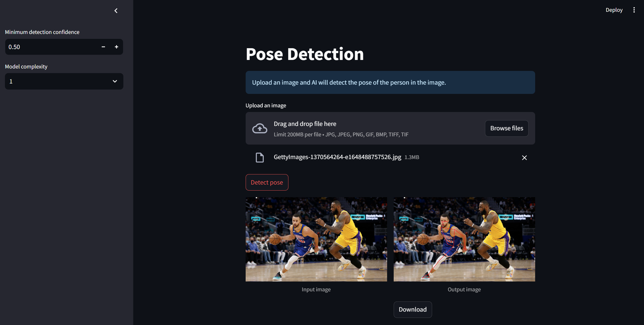The height and width of the screenshot is (325, 644).
Task: Remove the uploaded GettyImages file
Action: [x=524, y=158]
